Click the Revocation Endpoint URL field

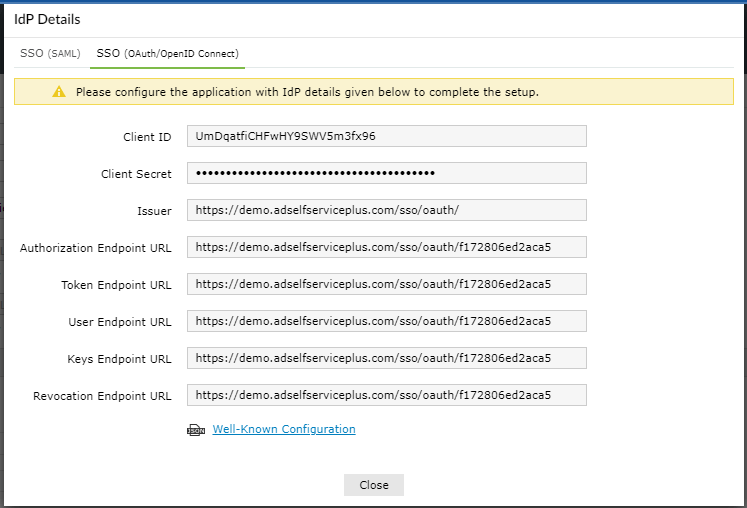(386, 395)
